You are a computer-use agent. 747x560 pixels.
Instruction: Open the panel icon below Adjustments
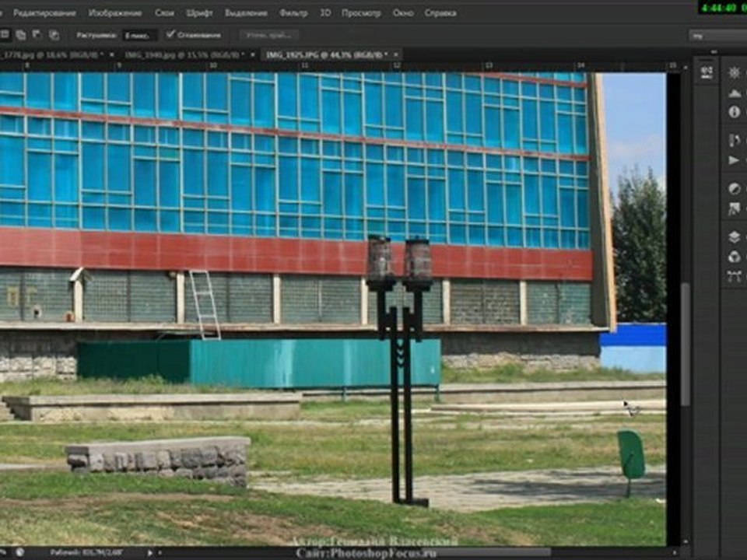(x=734, y=208)
